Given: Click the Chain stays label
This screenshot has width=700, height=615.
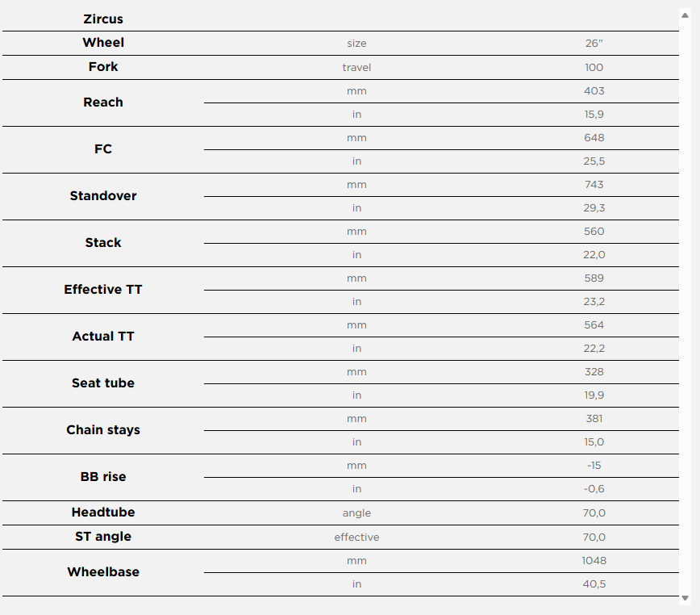Looking at the screenshot, I should pos(103,430).
